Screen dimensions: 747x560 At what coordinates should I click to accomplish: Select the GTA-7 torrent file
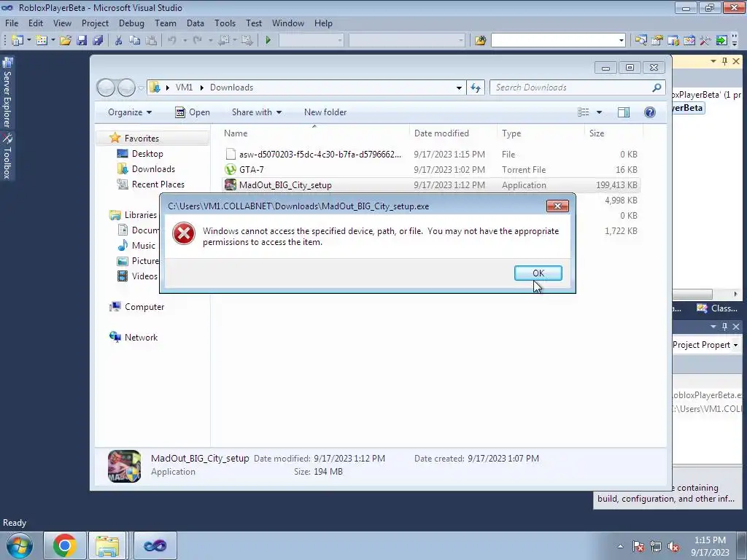[x=430, y=169]
